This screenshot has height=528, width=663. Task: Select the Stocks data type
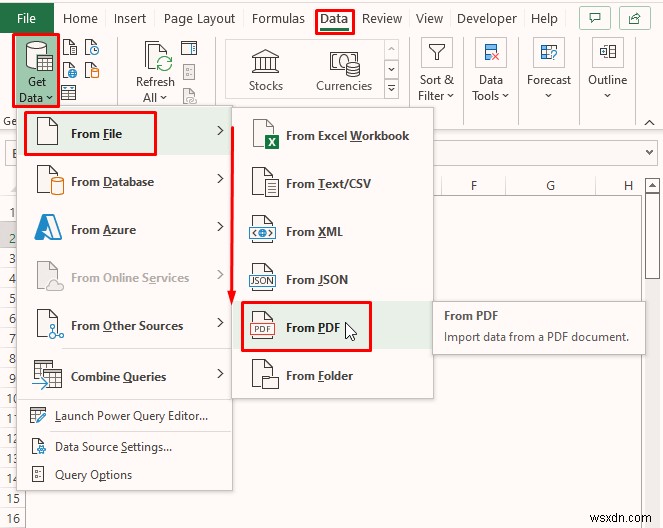click(266, 71)
